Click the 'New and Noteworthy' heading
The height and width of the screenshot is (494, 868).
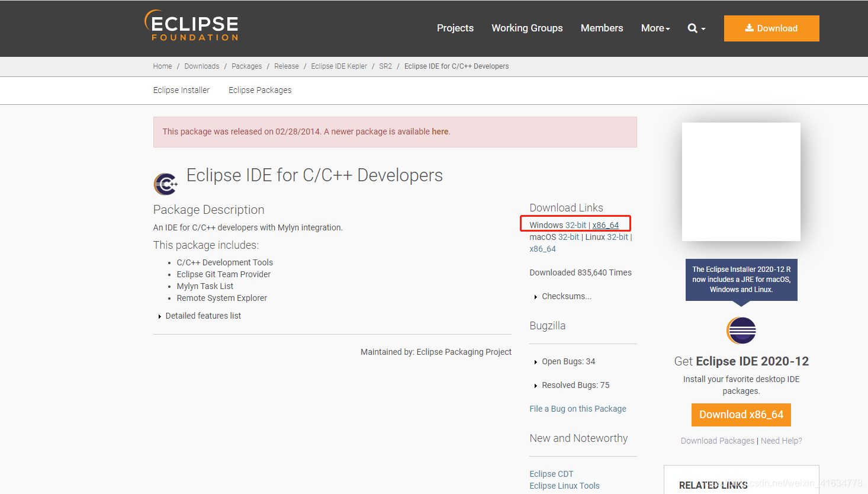[578, 438]
